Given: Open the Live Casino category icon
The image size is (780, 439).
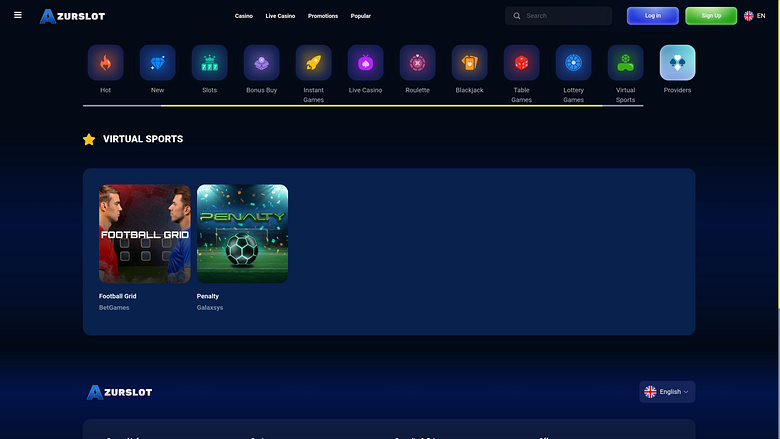Looking at the screenshot, I should 366,63.
